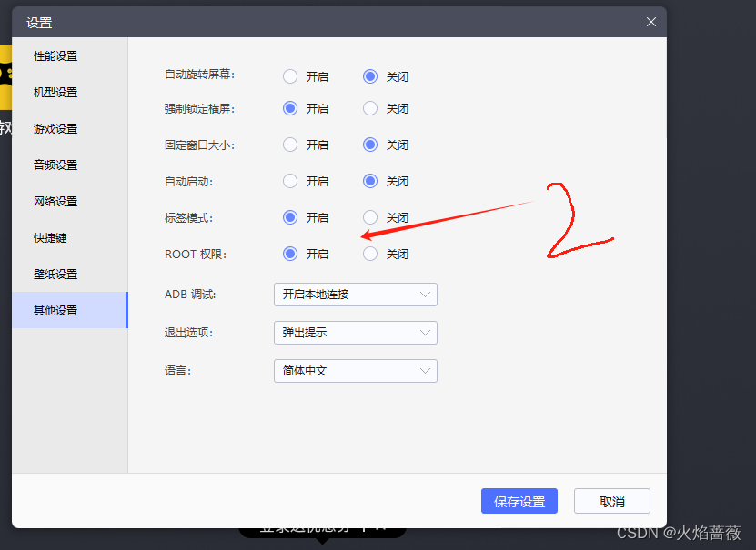The image size is (756, 550).
Task: Click 取消 button
Action: (612, 501)
